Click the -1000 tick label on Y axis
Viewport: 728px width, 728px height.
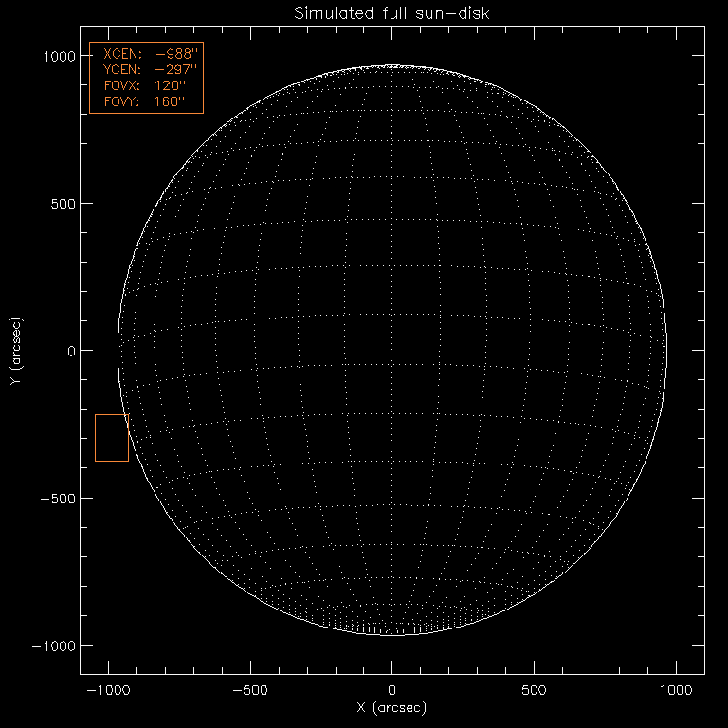[x=52, y=645]
